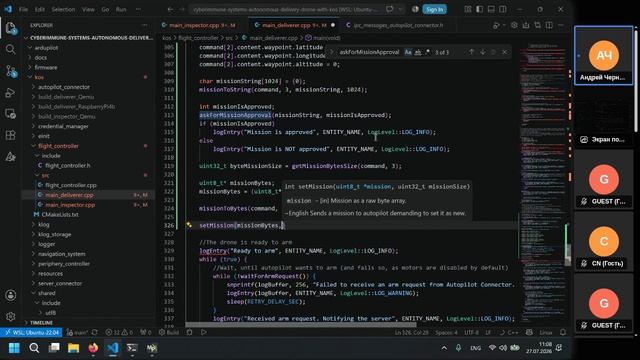Screen dimensions: 640x360
Task: Open the Accounts menu icon
Action: tap(11, 295)
